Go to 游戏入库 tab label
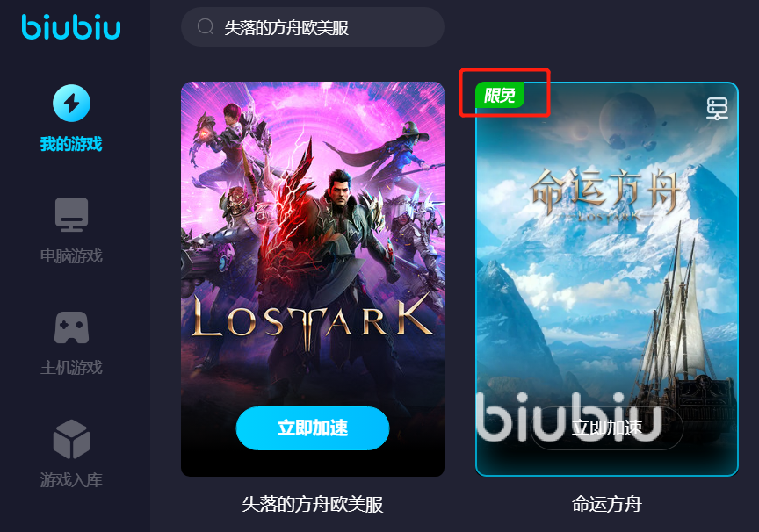The height and width of the screenshot is (532, 759). click(71, 480)
